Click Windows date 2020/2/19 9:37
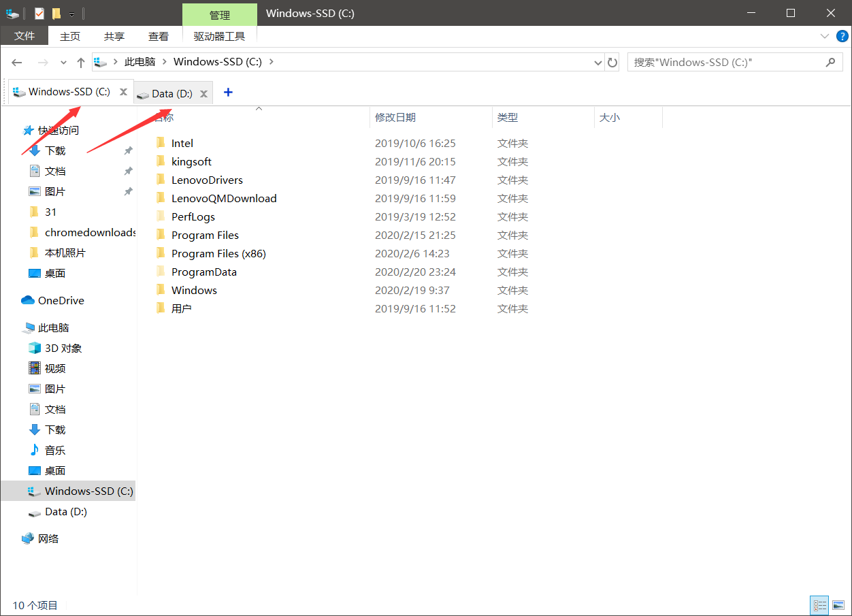Image resolution: width=852 pixels, height=616 pixels. pyautogui.click(x=412, y=290)
